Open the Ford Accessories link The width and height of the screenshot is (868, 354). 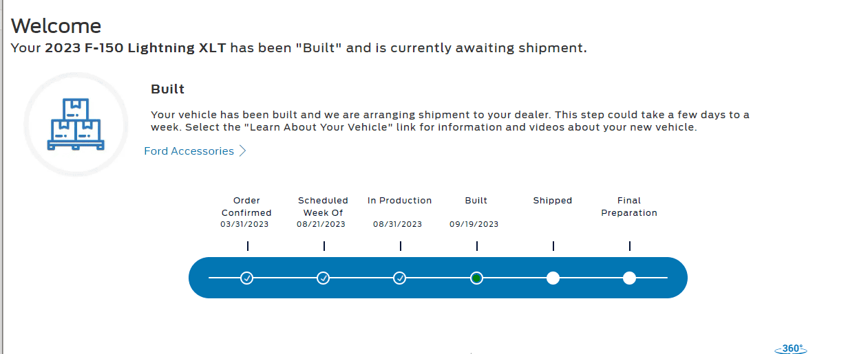[x=189, y=151]
